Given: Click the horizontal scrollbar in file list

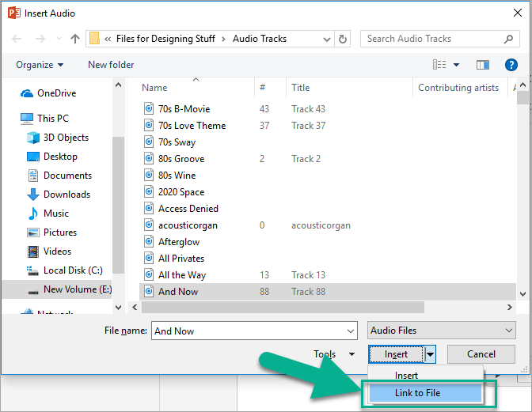Looking at the screenshot, I should 283,308.
